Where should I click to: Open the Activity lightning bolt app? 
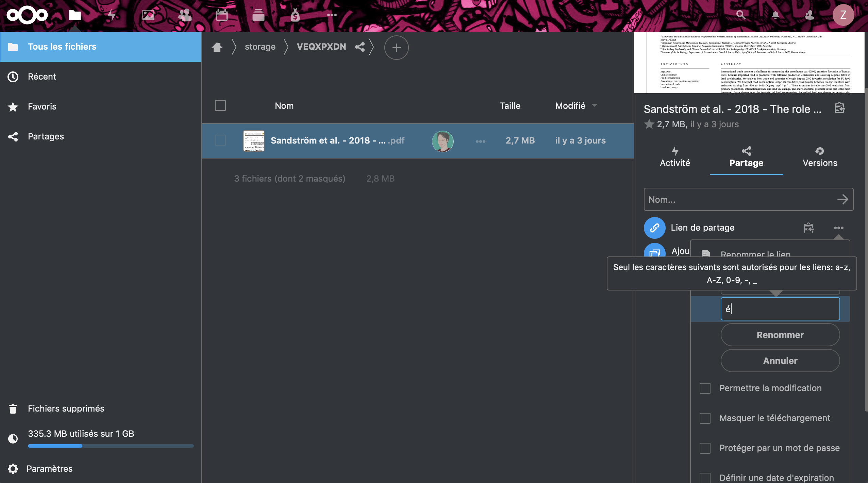click(112, 15)
